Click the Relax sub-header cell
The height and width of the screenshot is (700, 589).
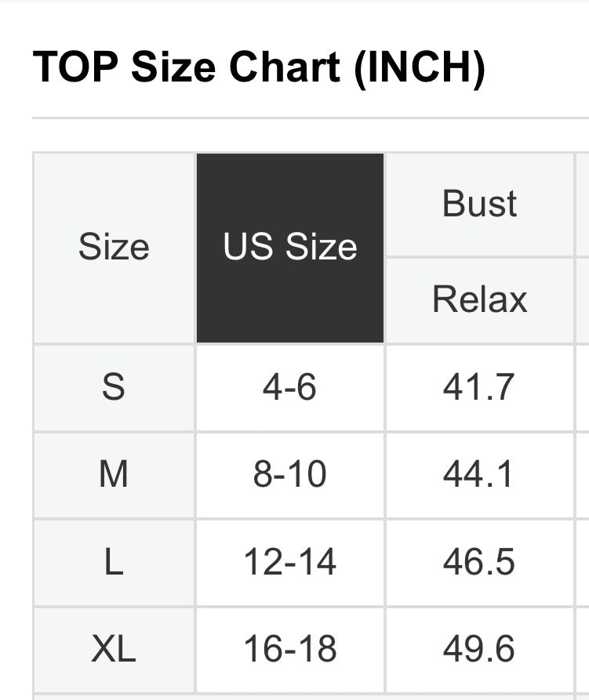[x=480, y=299]
